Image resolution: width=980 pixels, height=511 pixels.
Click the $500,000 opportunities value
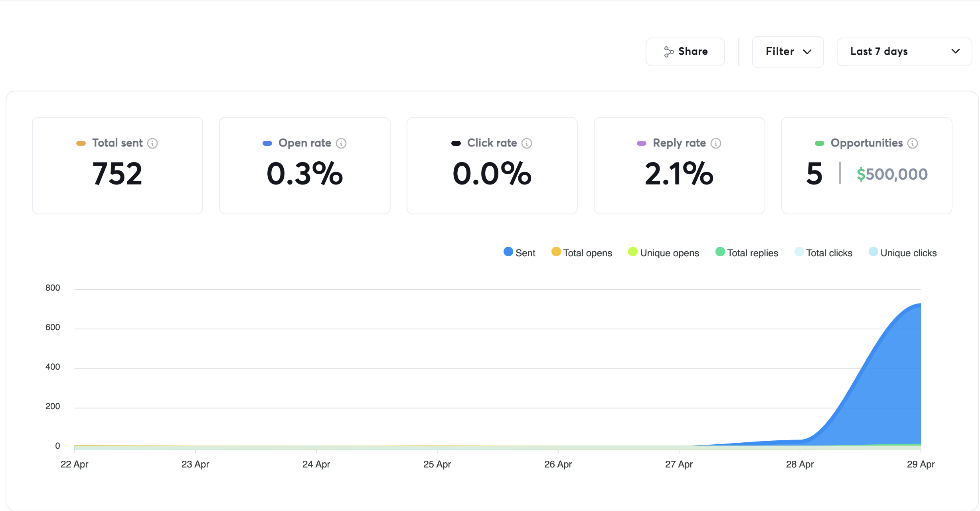point(892,174)
